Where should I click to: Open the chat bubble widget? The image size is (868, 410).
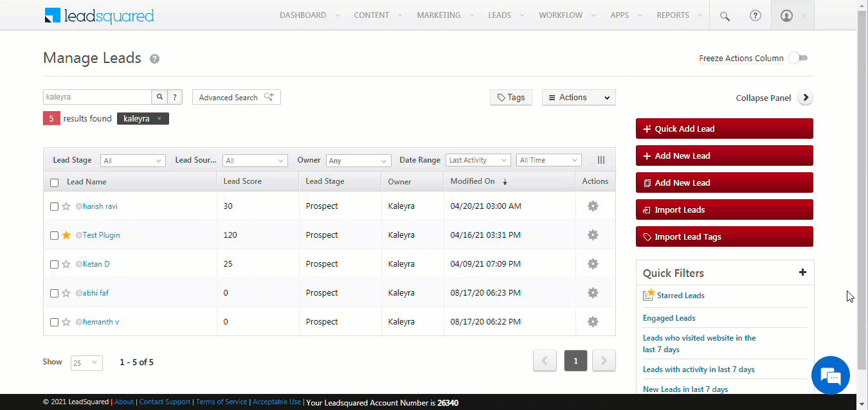coord(831,375)
